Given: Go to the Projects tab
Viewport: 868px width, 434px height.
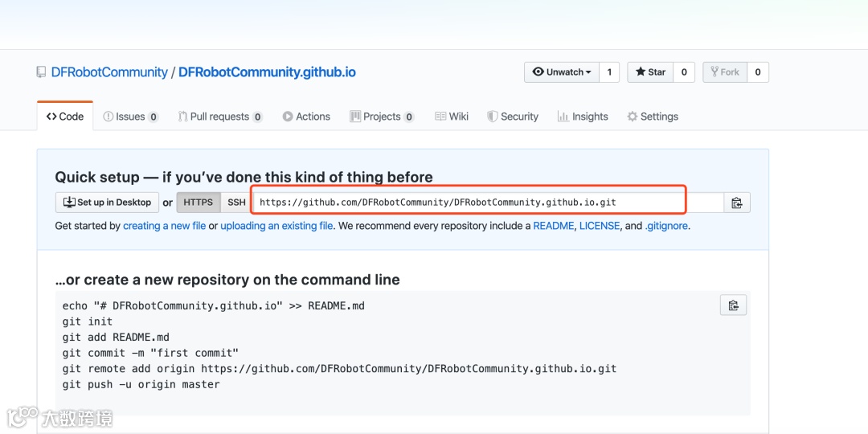Looking at the screenshot, I should click(x=382, y=117).
